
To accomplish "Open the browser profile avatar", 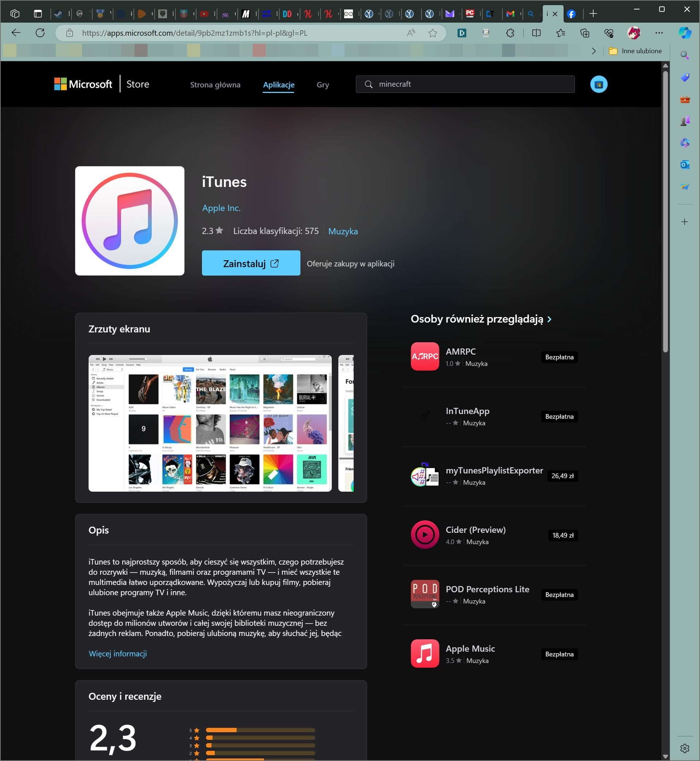I will [x=634, y=33].
